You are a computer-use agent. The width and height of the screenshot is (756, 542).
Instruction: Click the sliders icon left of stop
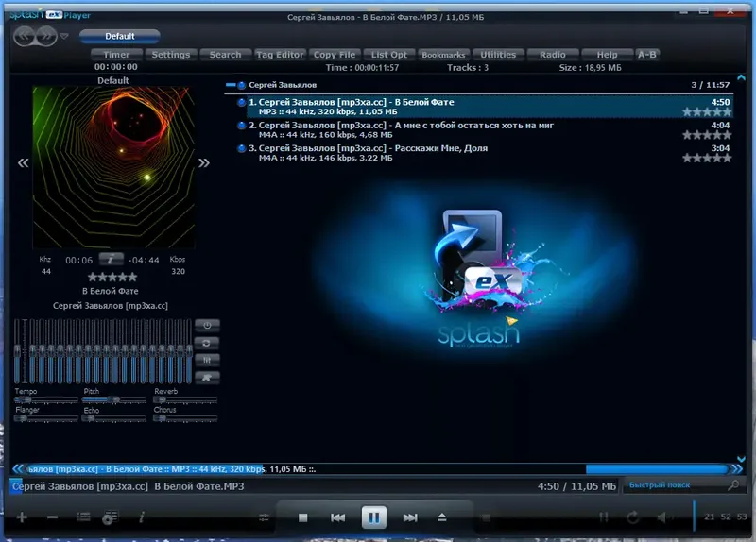pyautogui.click(x=265, y=517)
